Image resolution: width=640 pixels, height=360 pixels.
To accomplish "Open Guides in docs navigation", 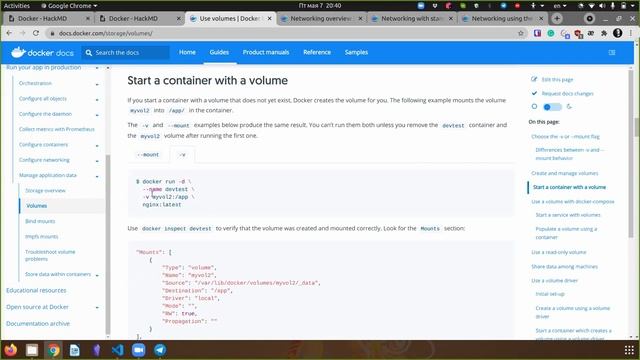I will point(219,52).
